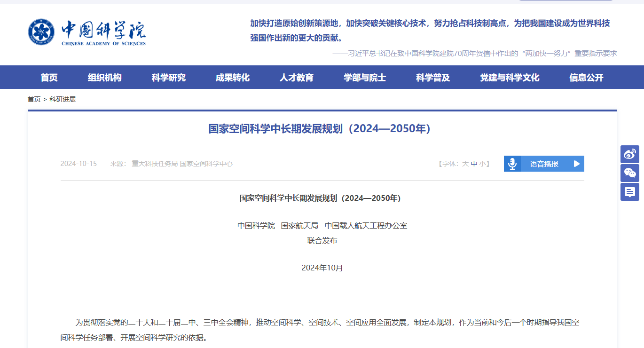
Task: Play the 语音播报 audio with triangle button
Action: (577, 164)
